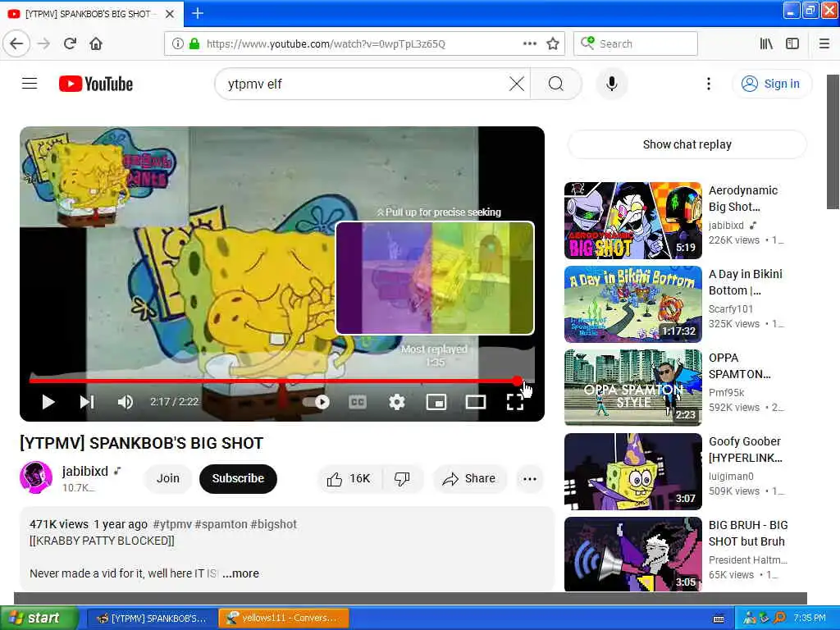Subscribe to jabibixd
The height and width of the screenshot is (630, 840).
pyautogui.click(x=238, y=478)
